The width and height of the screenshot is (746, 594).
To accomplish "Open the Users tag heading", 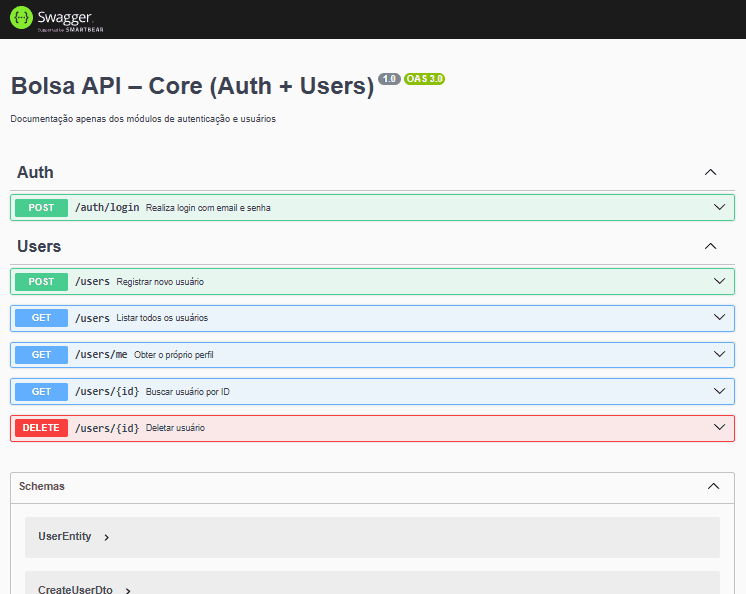I will [39, 246].
